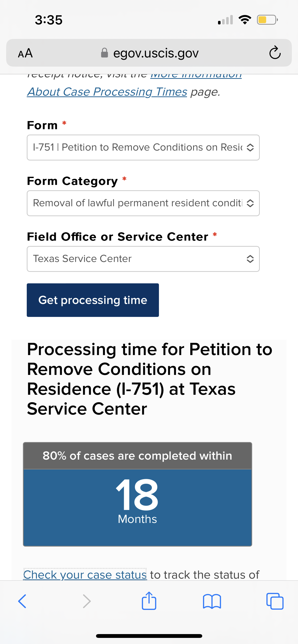Show open tabs with the tabs icon

(x=275, y=601)
